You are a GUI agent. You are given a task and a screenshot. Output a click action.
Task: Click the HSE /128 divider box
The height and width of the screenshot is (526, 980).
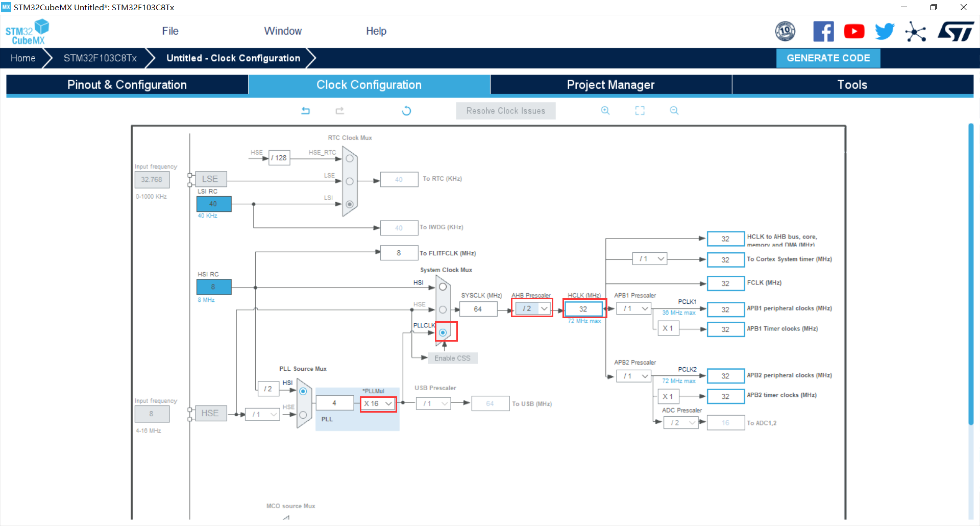tap(279, 158)
